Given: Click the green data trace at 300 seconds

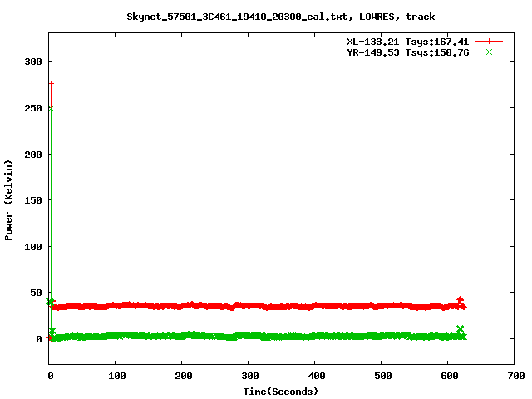Looking at the screenshot, I should (x=248, y=336).
